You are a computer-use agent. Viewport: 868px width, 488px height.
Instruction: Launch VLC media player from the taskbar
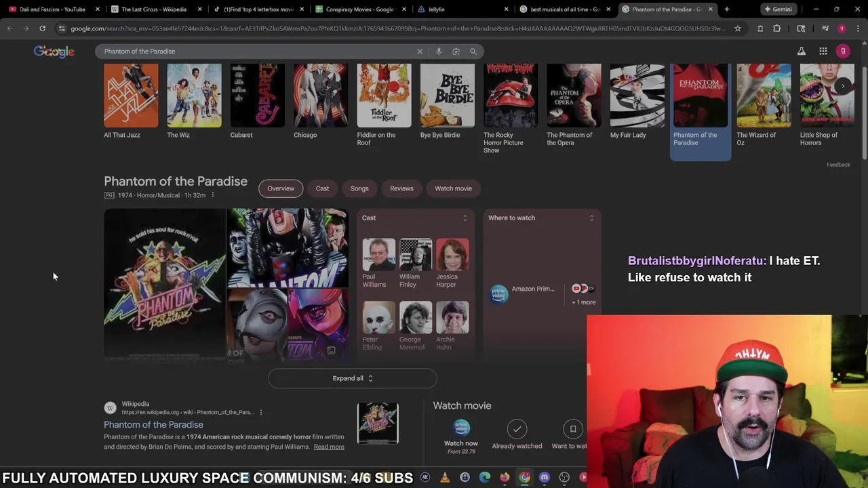445,478
